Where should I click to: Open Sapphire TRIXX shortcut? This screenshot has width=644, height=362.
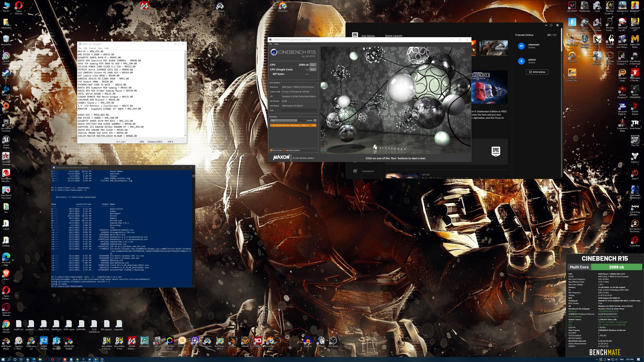click(19, 343)
